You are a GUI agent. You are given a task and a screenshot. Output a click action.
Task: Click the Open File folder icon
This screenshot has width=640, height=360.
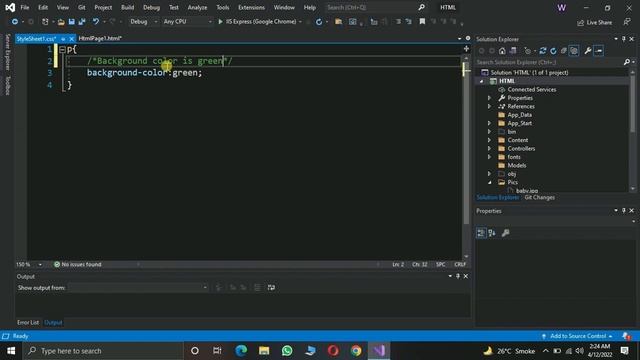coord(61,22)
